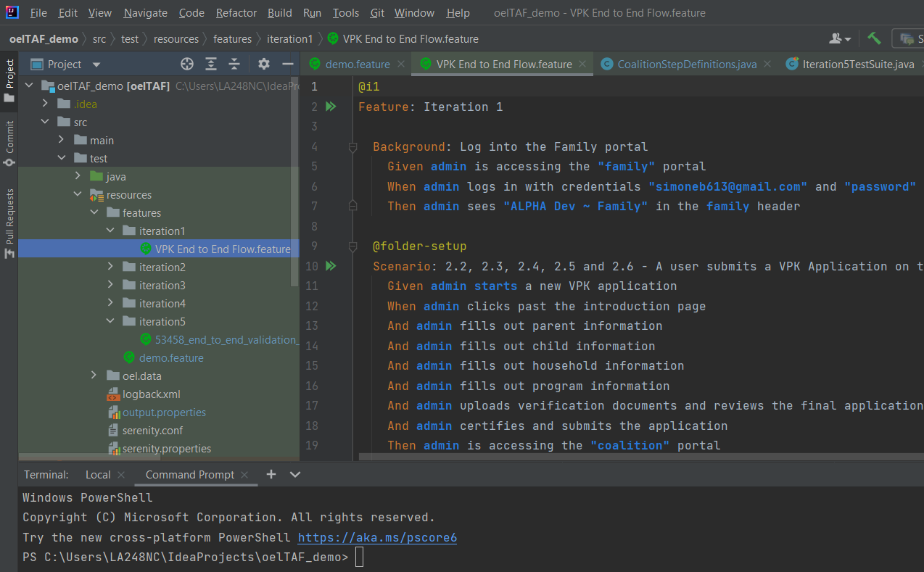Open the Commit tool window
Image resolution: width=924 pixels, height=572 pixels.
pyautogui.click(x=9, y=143)
